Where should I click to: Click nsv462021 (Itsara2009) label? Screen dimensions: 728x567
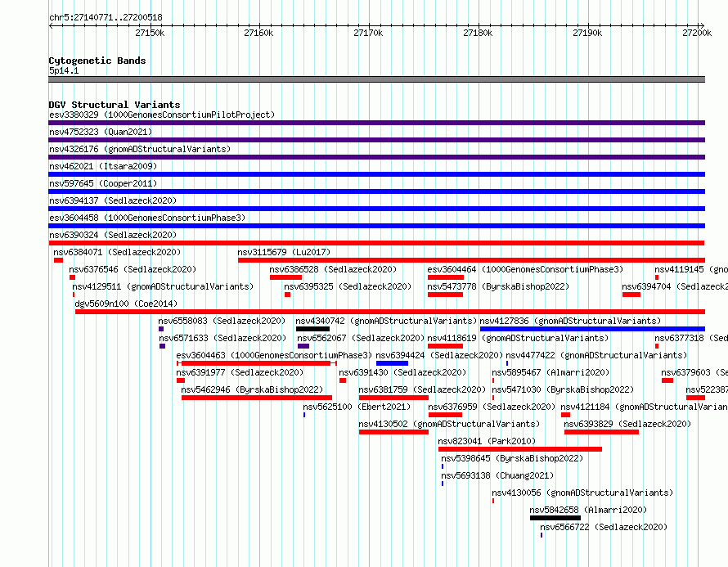click(103, 166)
